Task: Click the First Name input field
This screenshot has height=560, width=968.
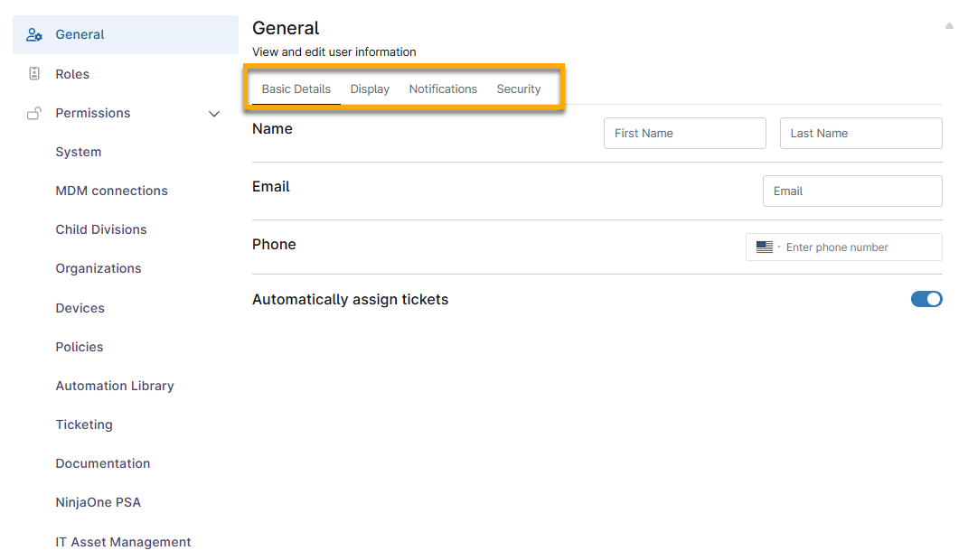Action: point(684,133)
